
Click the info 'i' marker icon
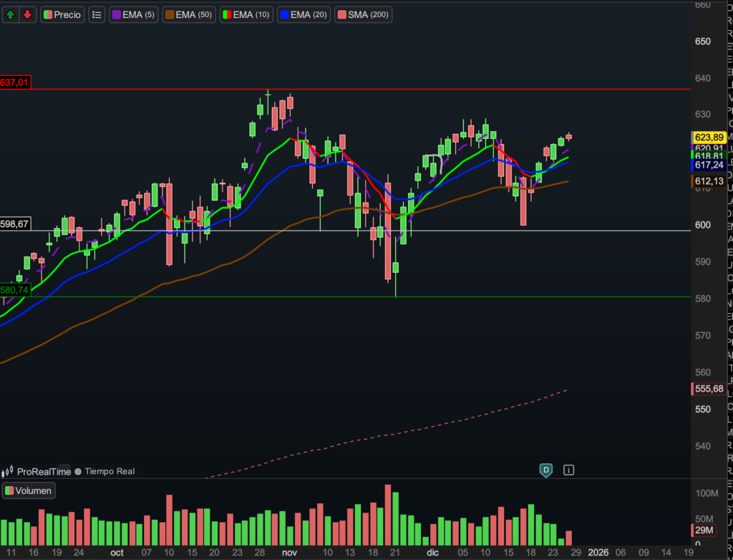[568, 470]
